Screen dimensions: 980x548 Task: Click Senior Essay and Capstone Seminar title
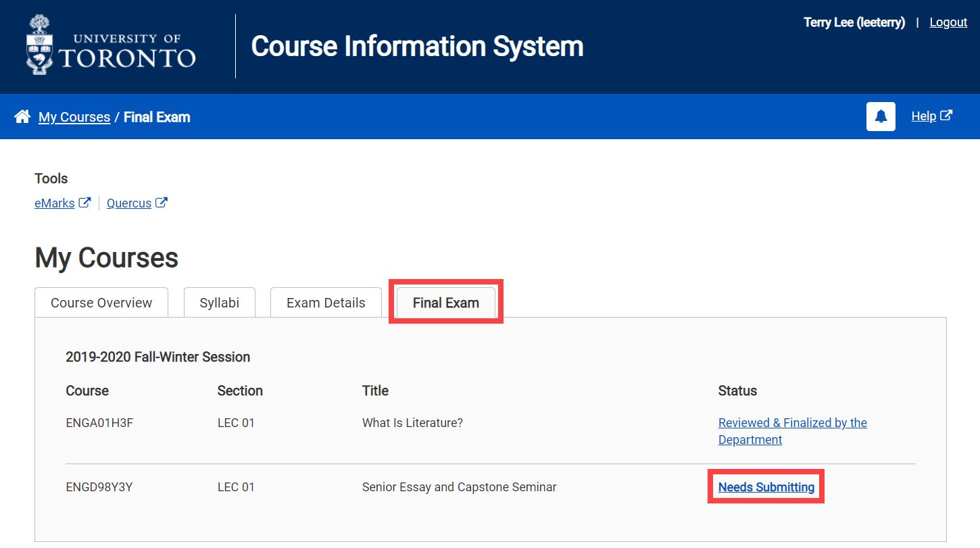460,487
